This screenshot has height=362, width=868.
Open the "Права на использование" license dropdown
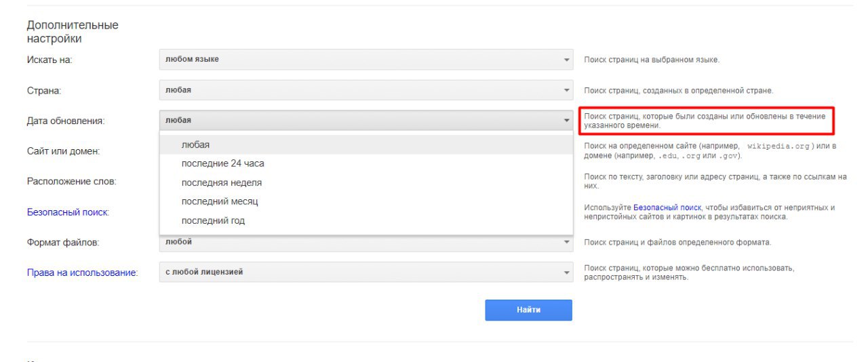click(x=366, y=273)
